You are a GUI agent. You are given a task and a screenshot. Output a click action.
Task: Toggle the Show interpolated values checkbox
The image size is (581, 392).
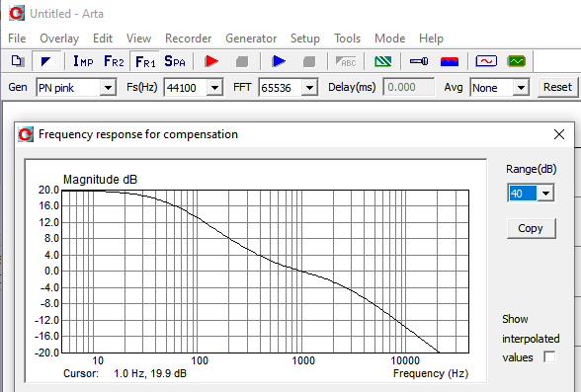[x=549, y=357]
